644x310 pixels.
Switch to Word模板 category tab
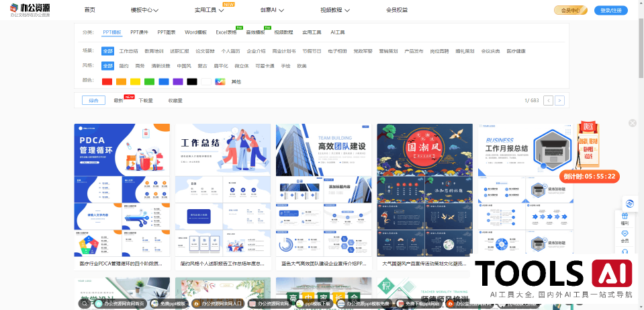click(x=195, y=32)
